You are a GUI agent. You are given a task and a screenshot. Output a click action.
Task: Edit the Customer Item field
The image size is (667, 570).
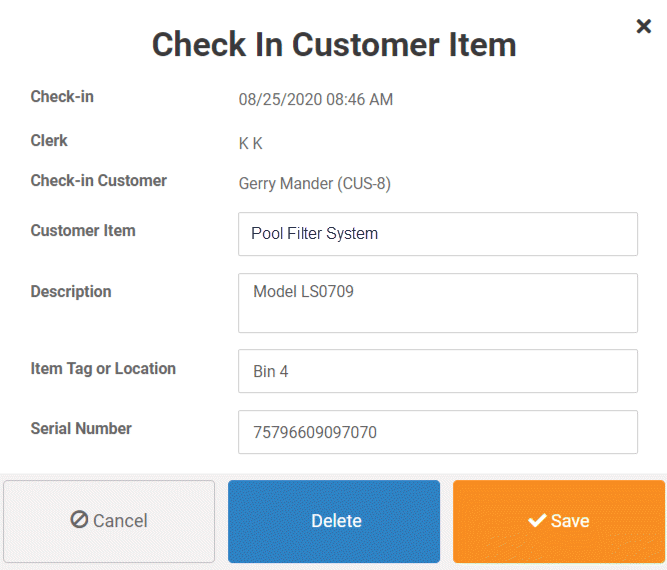tap(438, 234)
